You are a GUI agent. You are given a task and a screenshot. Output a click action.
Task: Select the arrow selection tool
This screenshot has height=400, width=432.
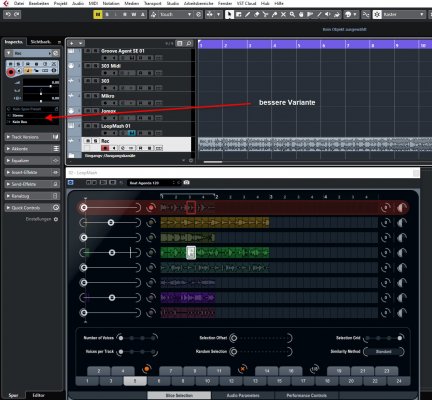(x=229, y=14)
